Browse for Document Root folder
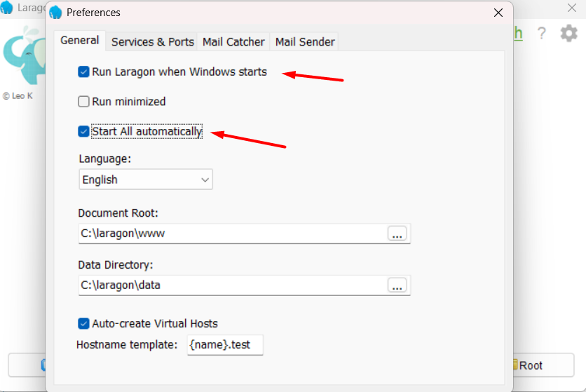This screenshot has width=586, height=392. pos(397,234)
